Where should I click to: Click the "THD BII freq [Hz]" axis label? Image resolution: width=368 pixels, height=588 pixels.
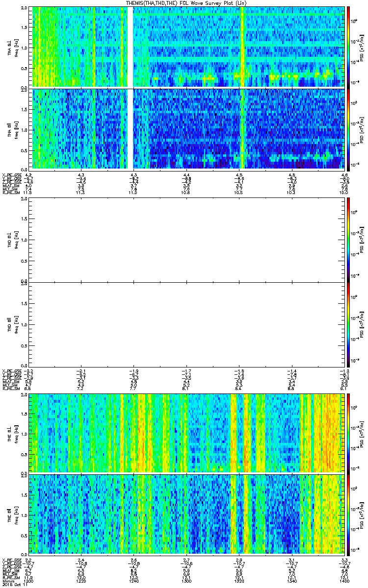click(13, 325)
